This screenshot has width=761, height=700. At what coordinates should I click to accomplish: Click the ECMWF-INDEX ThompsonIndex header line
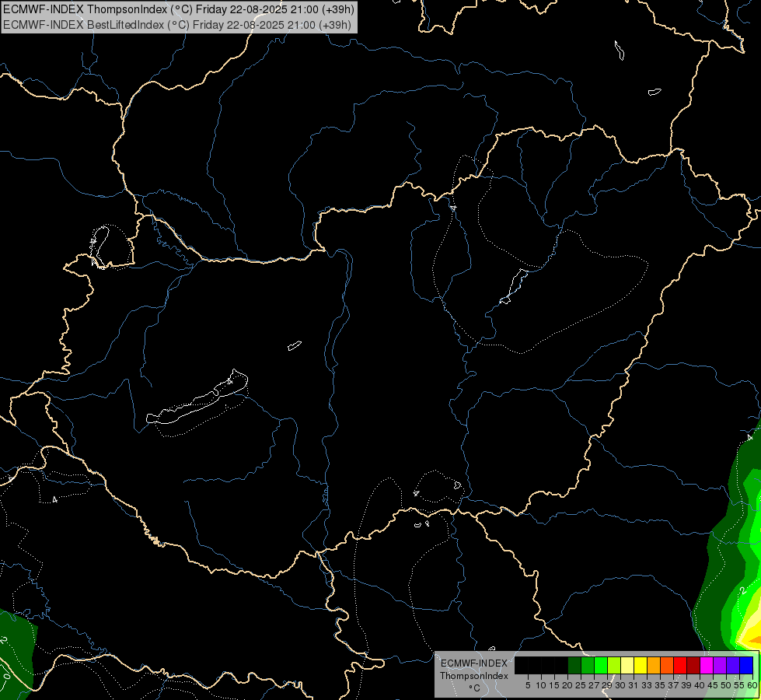point(179,9)
